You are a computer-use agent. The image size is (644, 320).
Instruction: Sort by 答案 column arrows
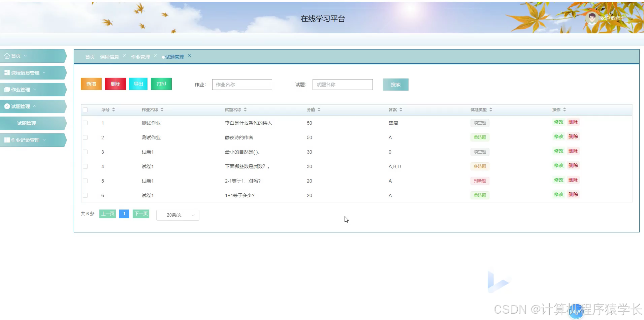coord(401,110)
